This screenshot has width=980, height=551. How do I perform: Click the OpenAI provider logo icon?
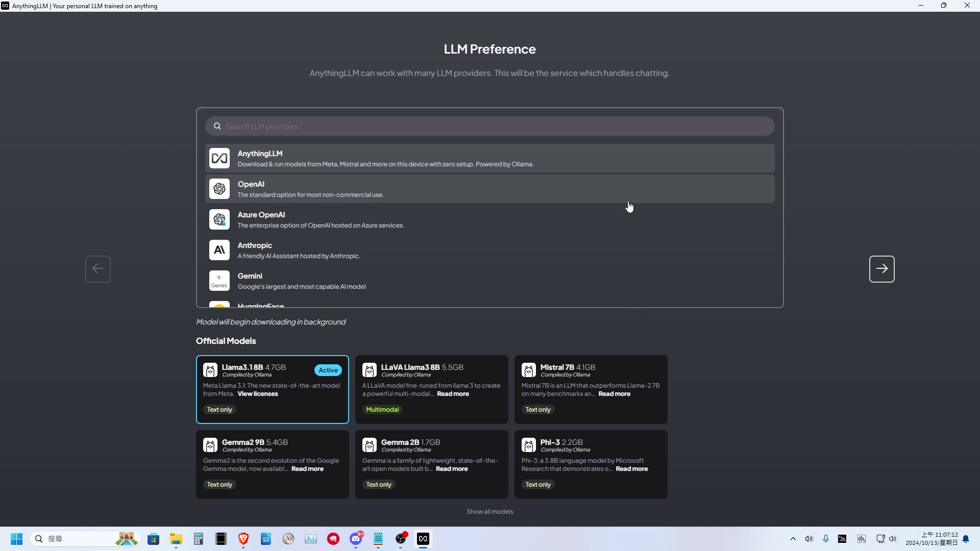[x=219, y=189]
